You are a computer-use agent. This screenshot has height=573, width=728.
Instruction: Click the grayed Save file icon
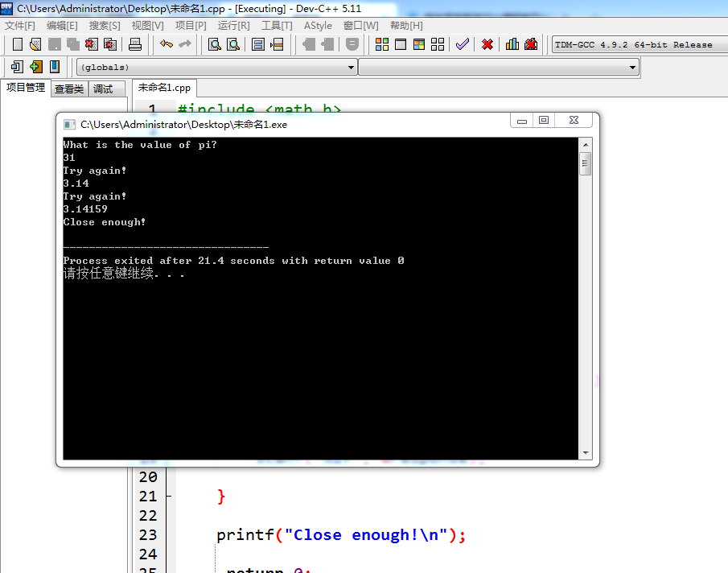click(x=55, y=44)
